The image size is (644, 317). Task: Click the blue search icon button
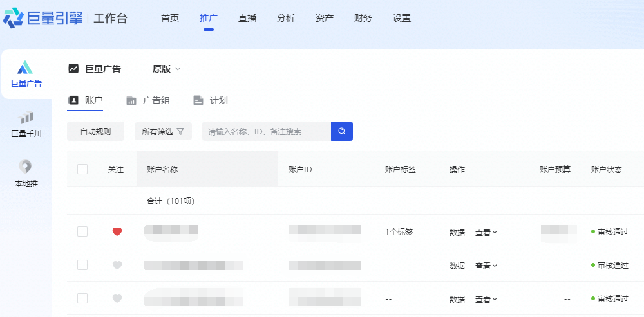click(x=342, y=131)
